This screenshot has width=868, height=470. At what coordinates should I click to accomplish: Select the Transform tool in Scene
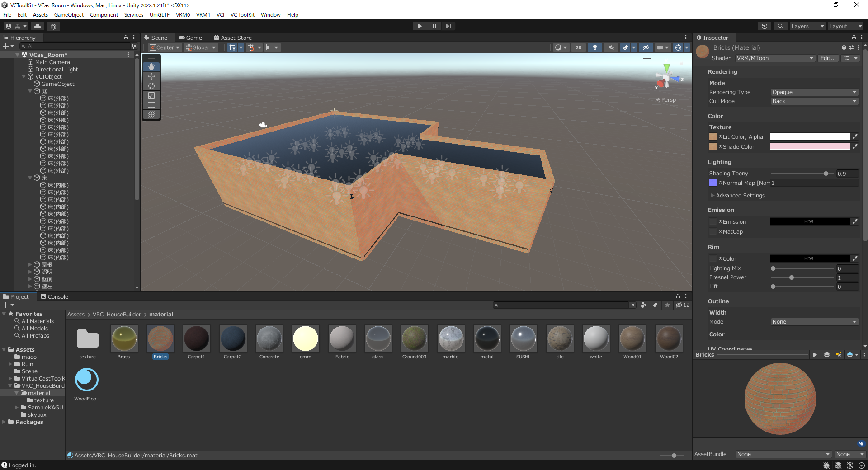pyautogui.click(x=151, y=114)
